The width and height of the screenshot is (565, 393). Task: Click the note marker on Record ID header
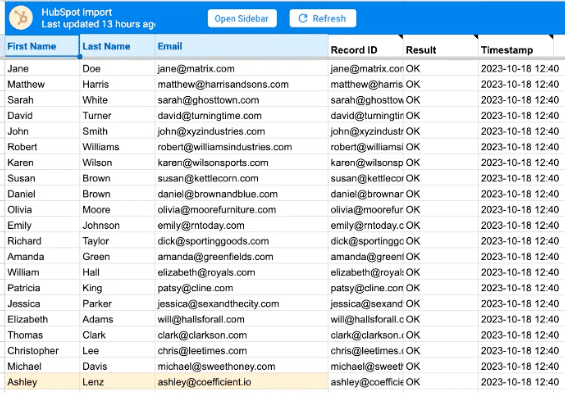tap(401, 37)
